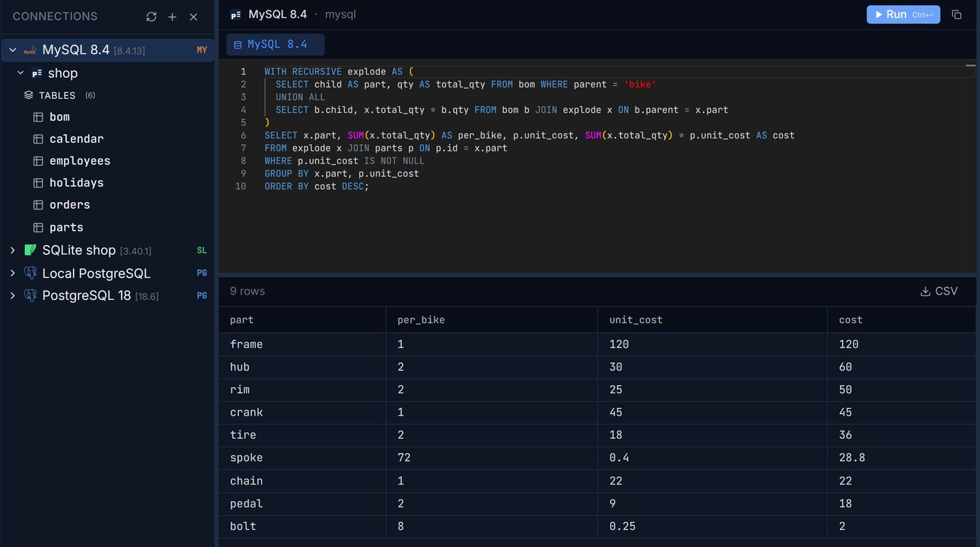980x547 pixels.
Task: Select the 72 per_bike cell
Action: pyautogui.click(x=491, y=458)
